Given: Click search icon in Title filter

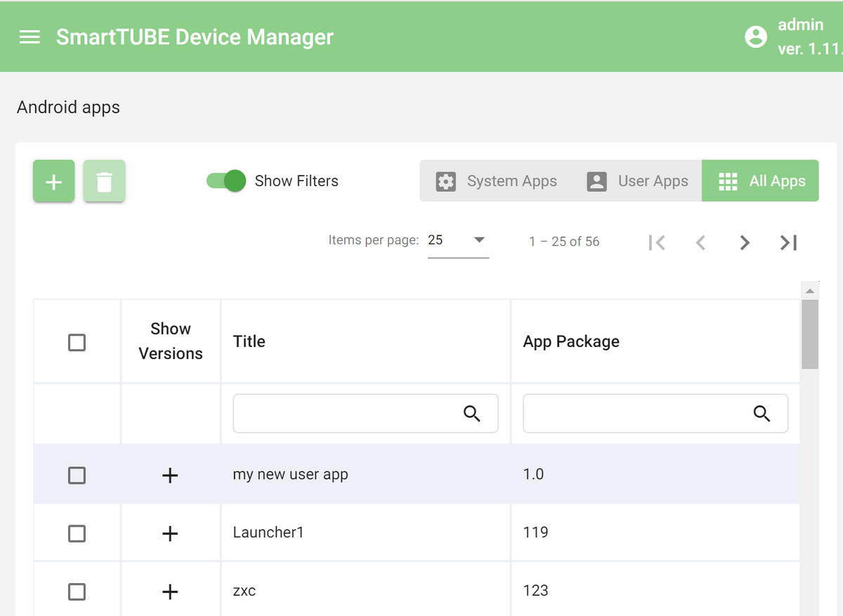Looking at the screenshot, I should [x=472, y=414].
